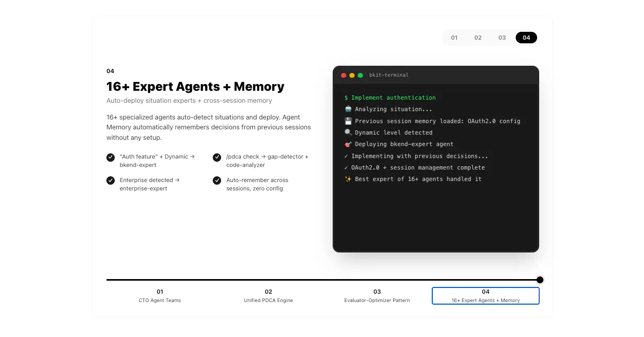This screenshot has height=337, width=644.
Task: Click text "/pdca check → gap-detector + code-analyzer"
Action: coord(268,161)
